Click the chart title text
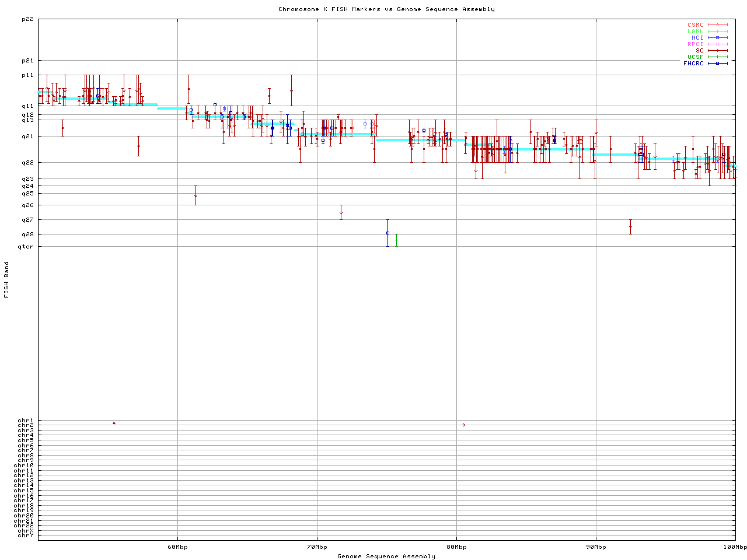Screen dimensions: 747x560 tap(386, 9)
